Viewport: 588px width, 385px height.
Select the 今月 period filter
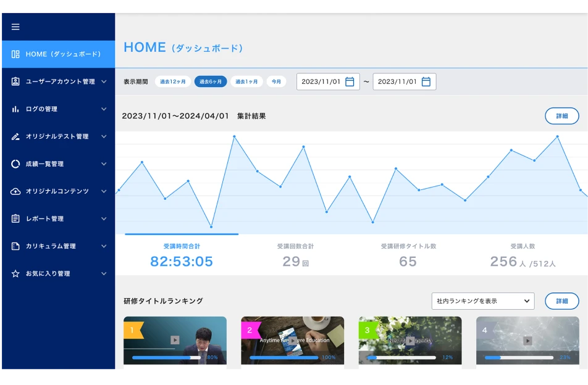coord(276,81)
